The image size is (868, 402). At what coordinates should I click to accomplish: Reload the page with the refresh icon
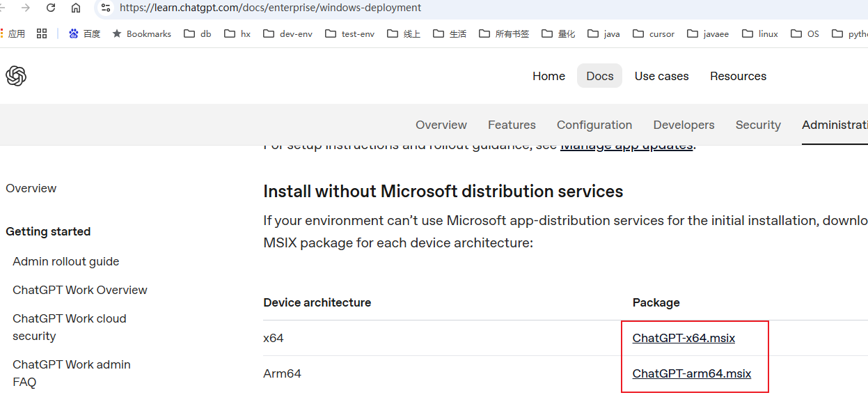(x=50, y=8)
